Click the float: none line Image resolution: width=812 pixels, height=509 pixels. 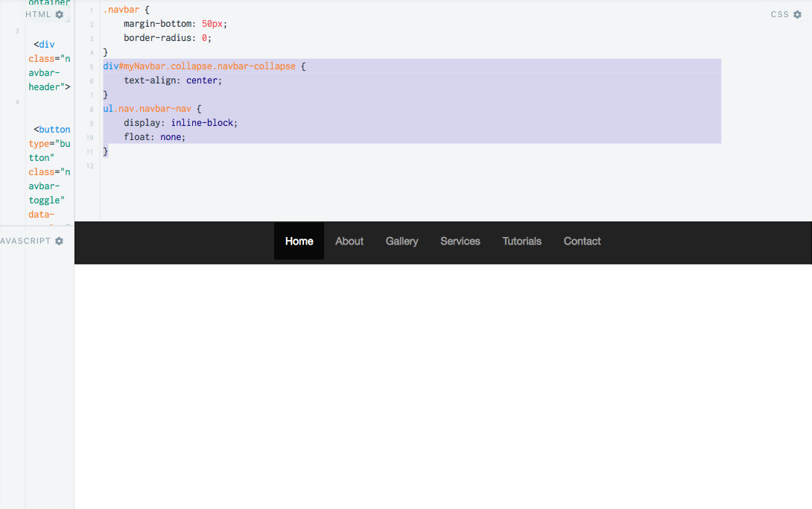(154, 136)
